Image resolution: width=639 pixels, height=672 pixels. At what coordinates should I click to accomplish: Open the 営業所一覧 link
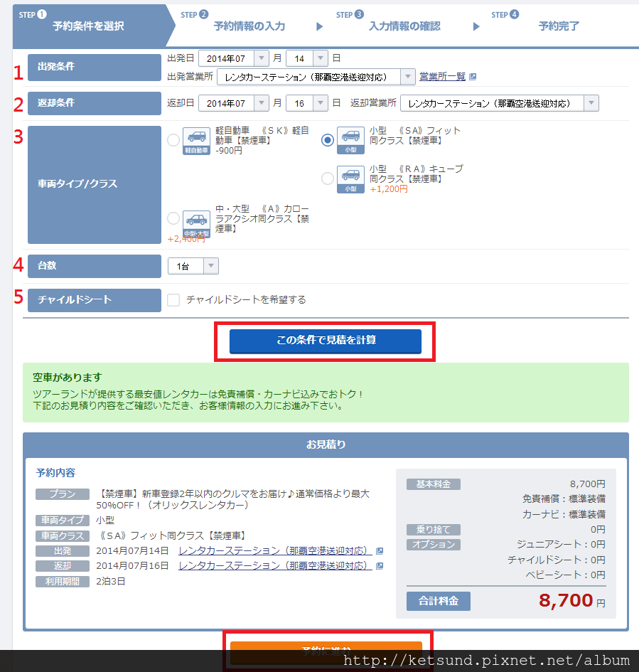[442, 77]
